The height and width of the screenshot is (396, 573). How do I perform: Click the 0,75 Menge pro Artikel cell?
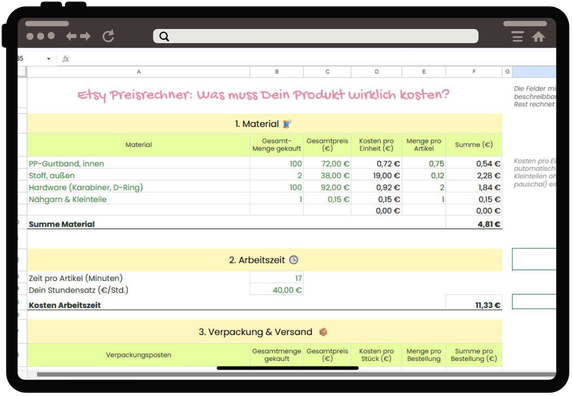(424, 164)
